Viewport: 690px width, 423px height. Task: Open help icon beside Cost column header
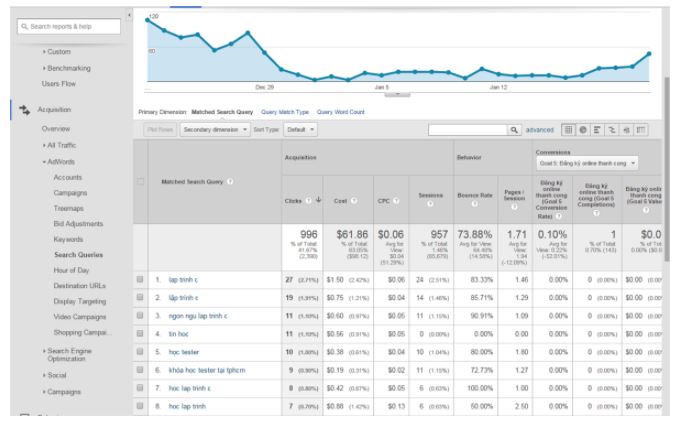click(x=354, y=201)
